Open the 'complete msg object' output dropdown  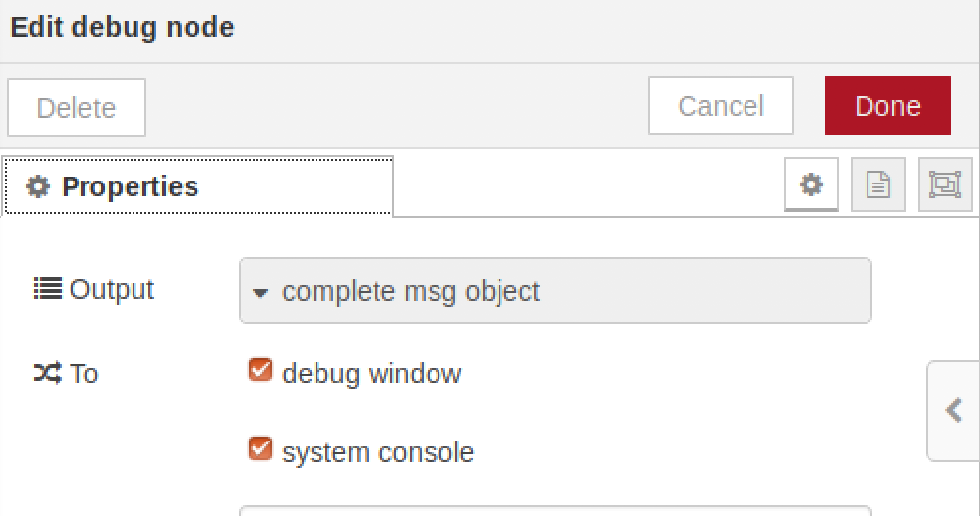point(555,291)
